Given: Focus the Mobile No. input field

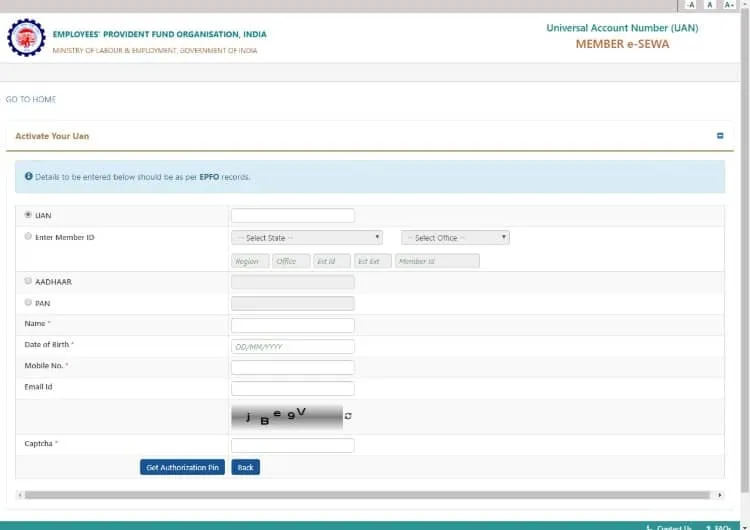Looking at the screenshot, I should (x=293, y=367).
